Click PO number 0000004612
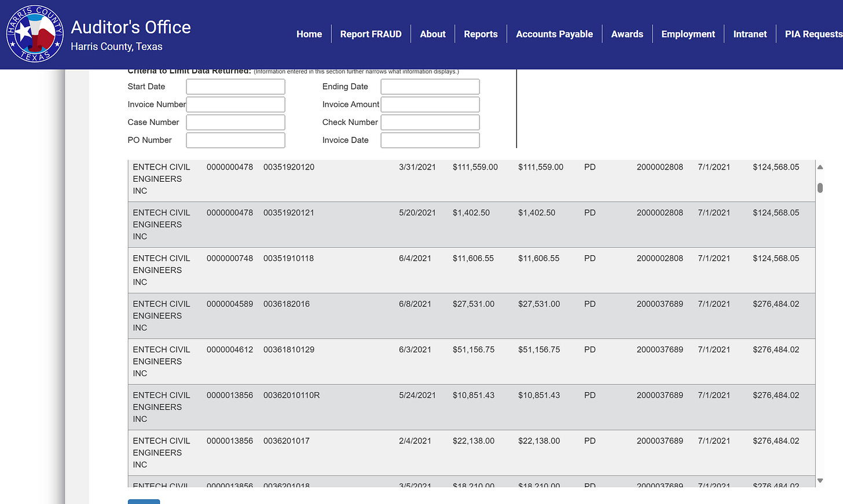Image resolution: width=843 pixels, height=504 pixels. (230, 350)
